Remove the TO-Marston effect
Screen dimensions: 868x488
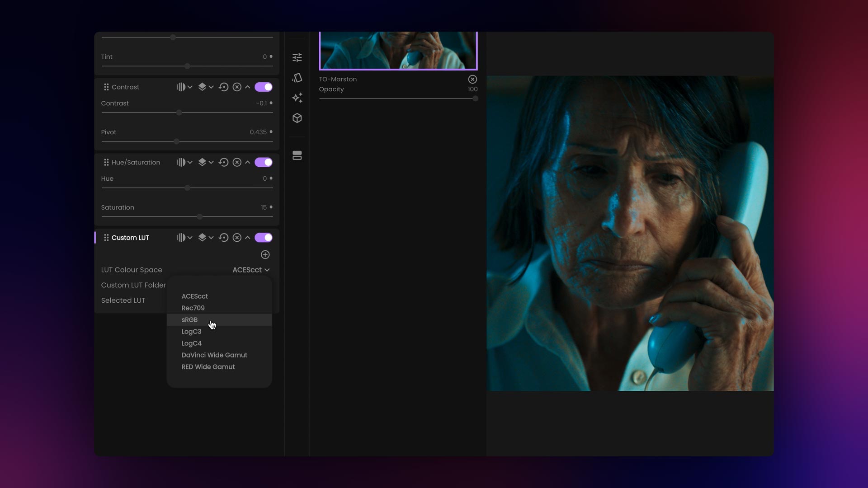click(472, 79)
